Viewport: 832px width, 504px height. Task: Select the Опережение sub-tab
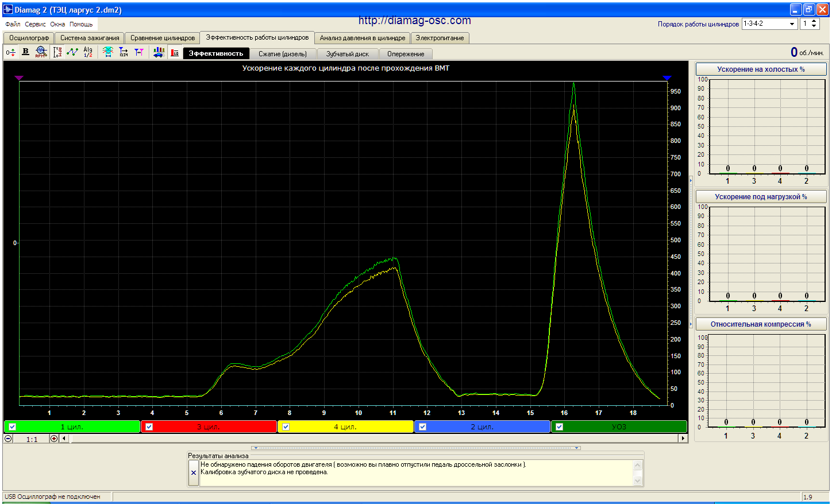[x=406, y=54]
